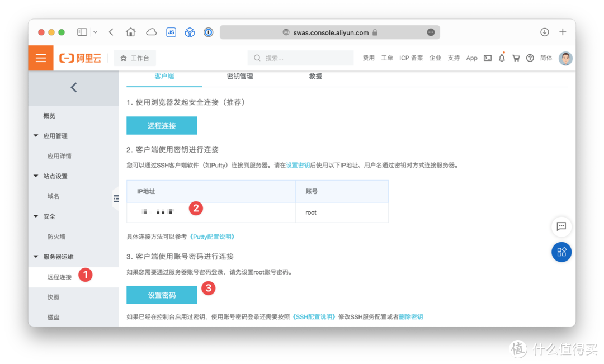604x364 pixels.
Task: Open address bar more options icon
Action: 431,32
